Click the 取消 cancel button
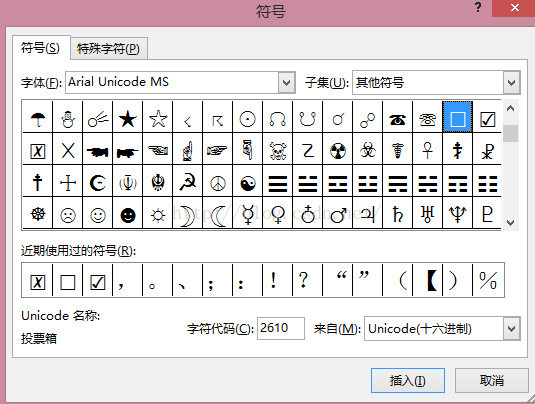Viewport: 535px width, 404px height. tap(492, 380)
